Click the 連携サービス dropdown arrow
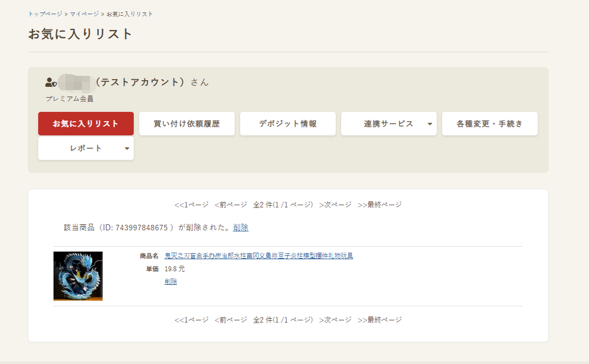 [429, 123]
